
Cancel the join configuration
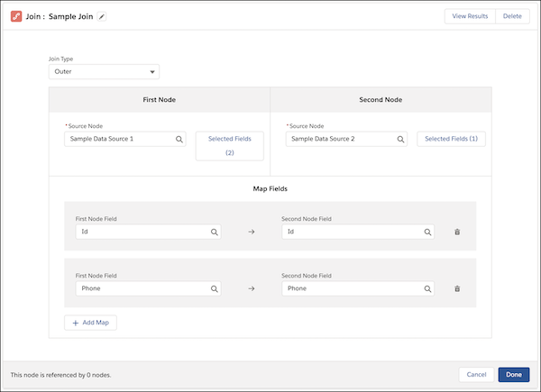coord(476,375)
